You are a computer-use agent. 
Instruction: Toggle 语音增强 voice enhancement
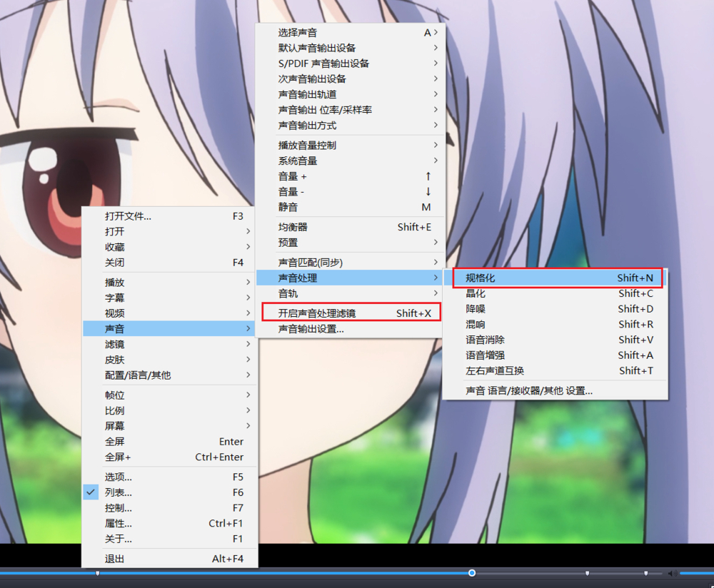click(x=555, y=355)
